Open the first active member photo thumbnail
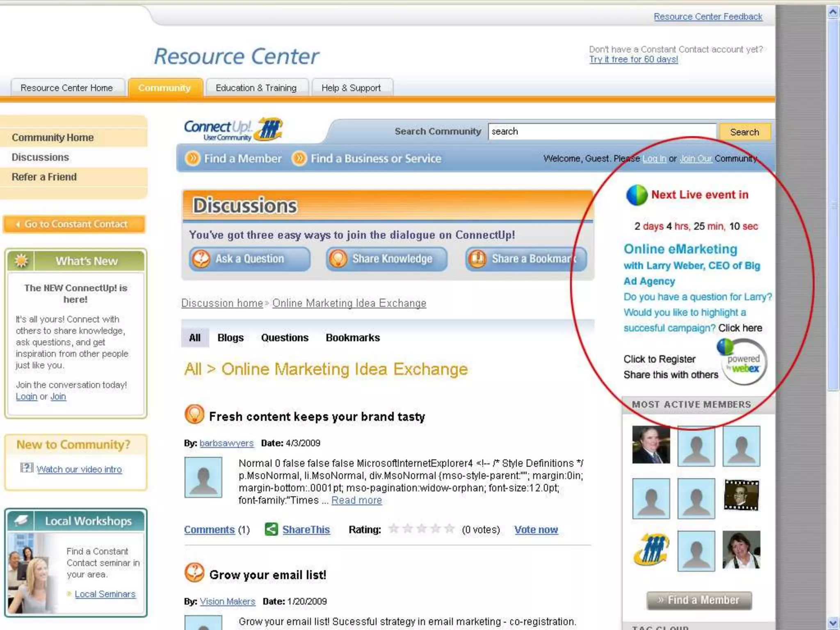 tap(651, 445)
